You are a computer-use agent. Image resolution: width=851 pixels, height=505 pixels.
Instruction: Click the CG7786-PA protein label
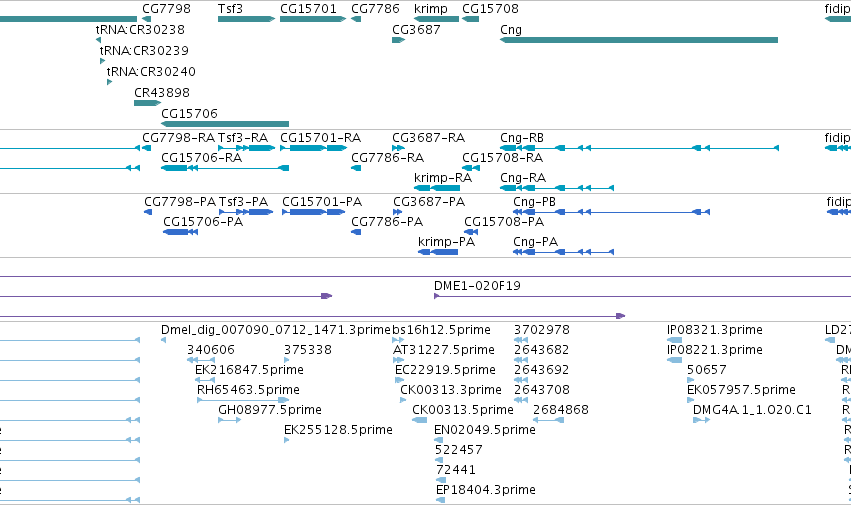point(387,222)
